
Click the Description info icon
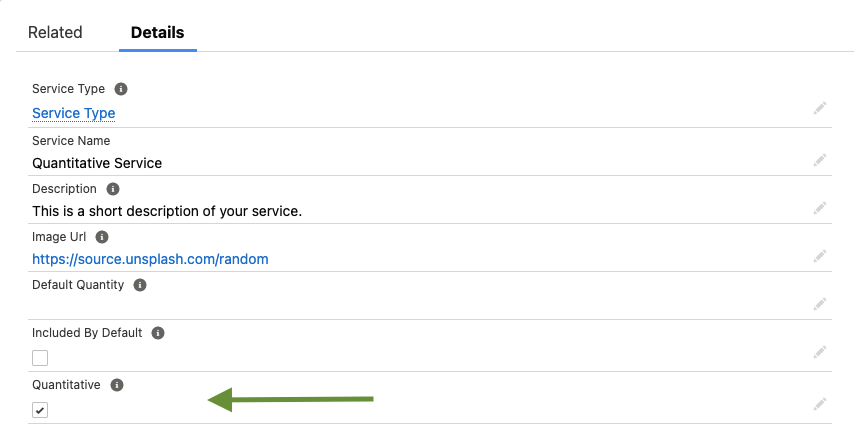point(113,189)
